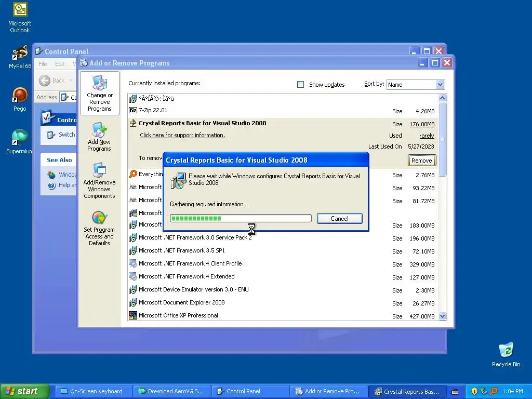Click the .NET Framework 4 Client Profile icon

click(133, 263)
